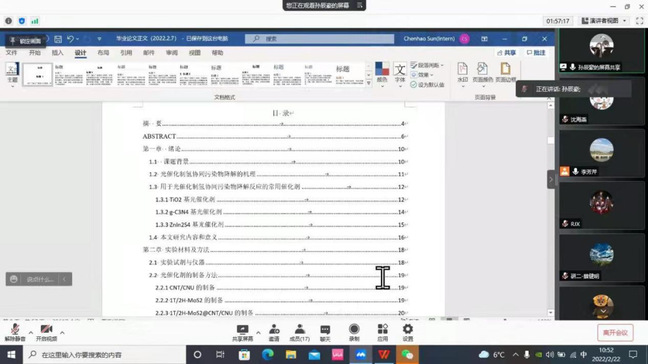Image resolution: width=648 pixels, height=364 pixels.
Task: Open the 字体 theme fonts button
Action: click(x=400, y=73)
